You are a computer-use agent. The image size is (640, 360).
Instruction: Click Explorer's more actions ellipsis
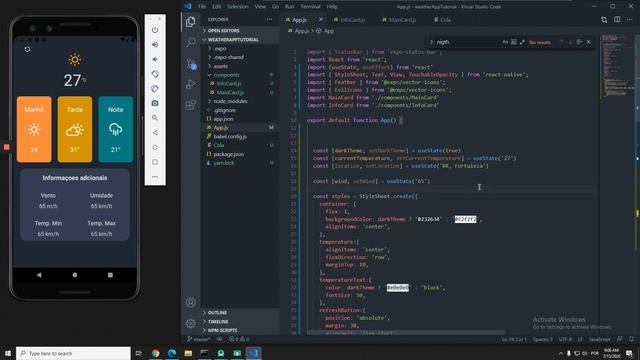click(269, 19)
